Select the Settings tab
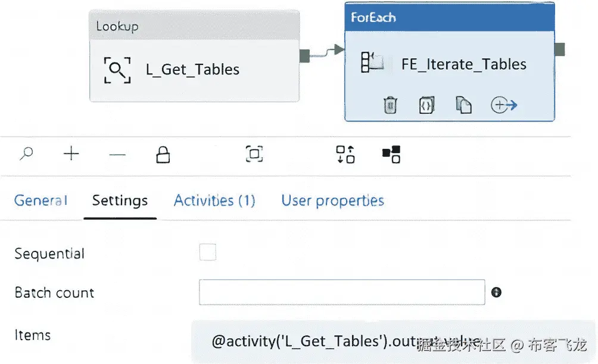 point(120,201)
